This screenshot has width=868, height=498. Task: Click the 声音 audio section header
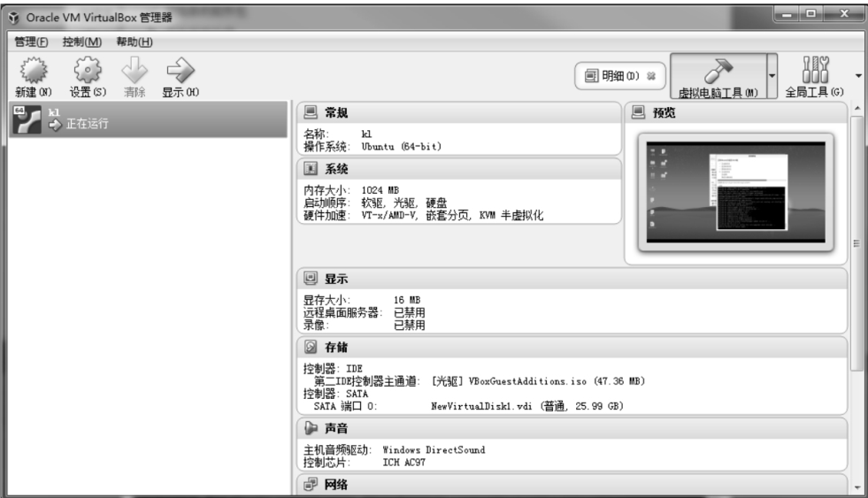pyautogui.click(x=572, y=428)
